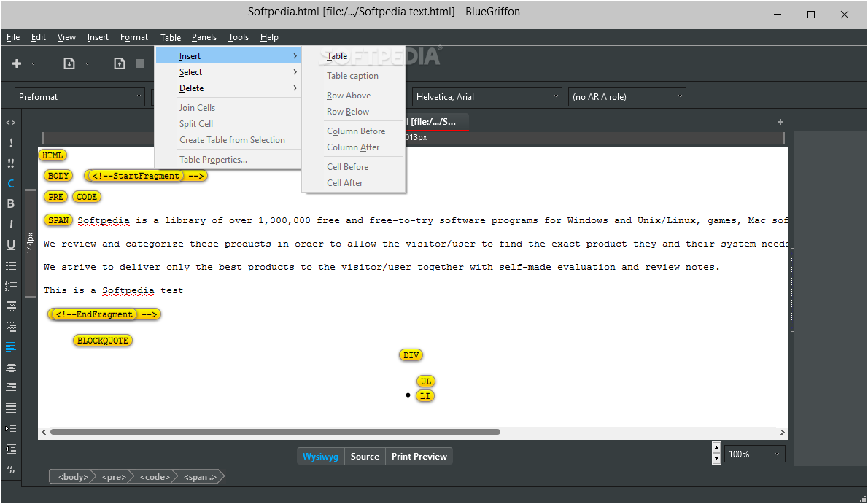868x504 pixels.
Task: Click the scroll right arrow of editor
Action: pos(782,432)
